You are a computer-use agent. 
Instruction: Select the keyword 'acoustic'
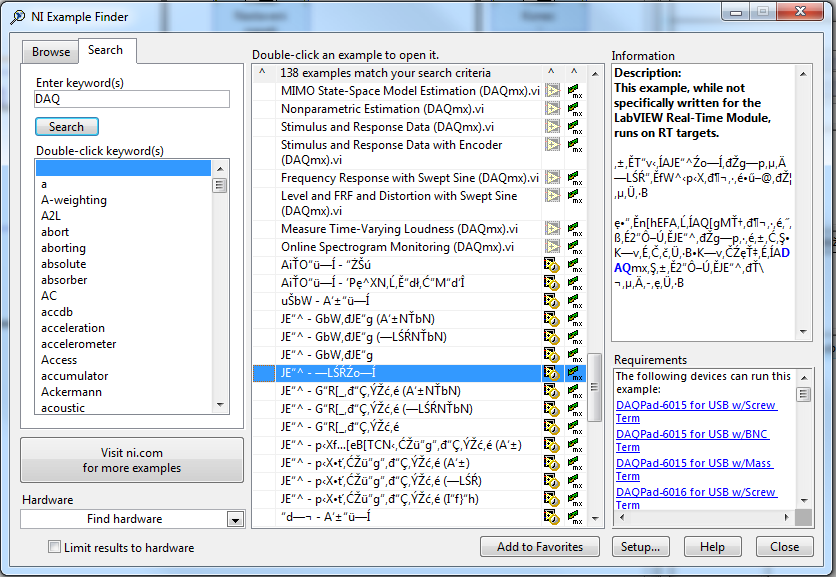pos(63,408)
